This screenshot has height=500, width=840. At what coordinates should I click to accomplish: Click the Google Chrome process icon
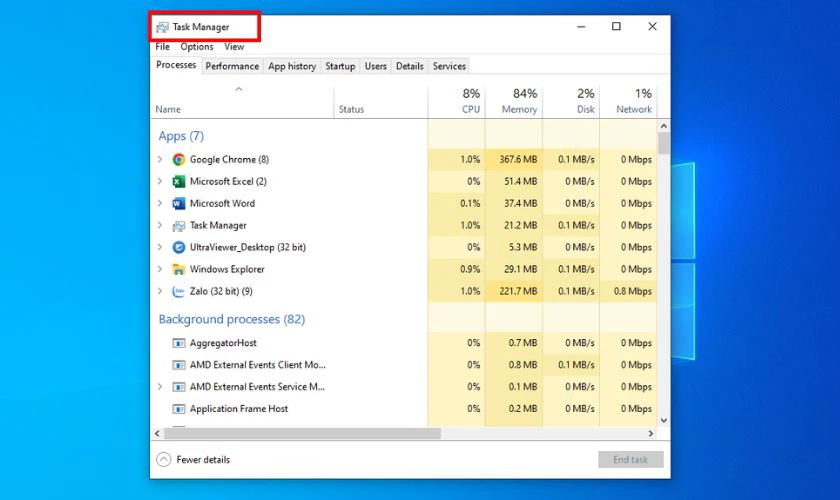click(178, 160)
